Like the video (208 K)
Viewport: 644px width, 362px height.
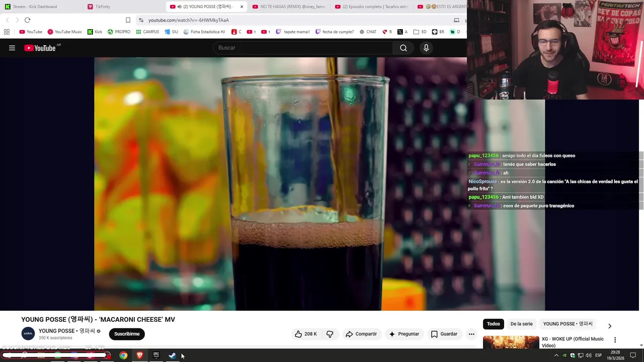[306, 334]
